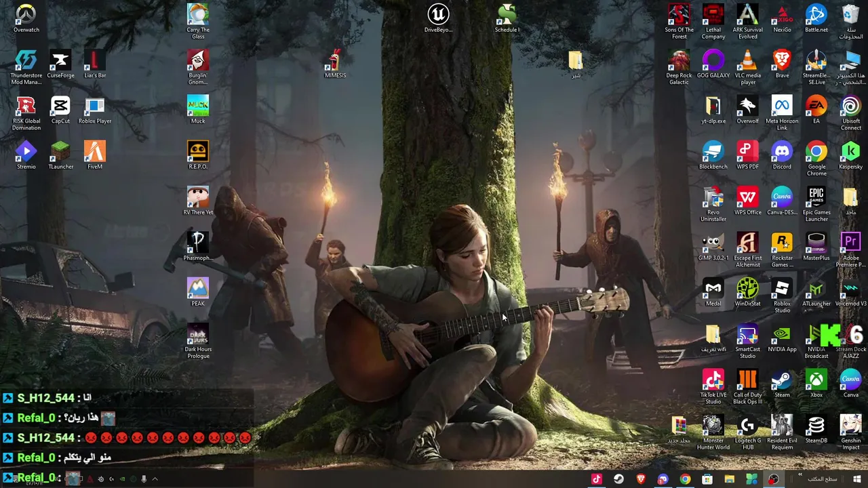This screenshot has height=488, width=868.
Task: Open ARK Survival Evolved shortcut
Action: click(x=747, y=21)
